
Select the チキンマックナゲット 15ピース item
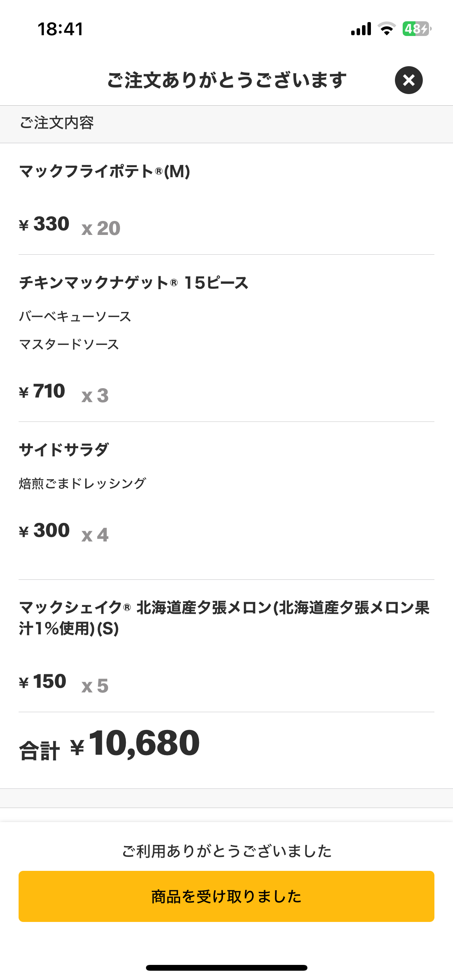pyautogui.click(x=134, y=283)
